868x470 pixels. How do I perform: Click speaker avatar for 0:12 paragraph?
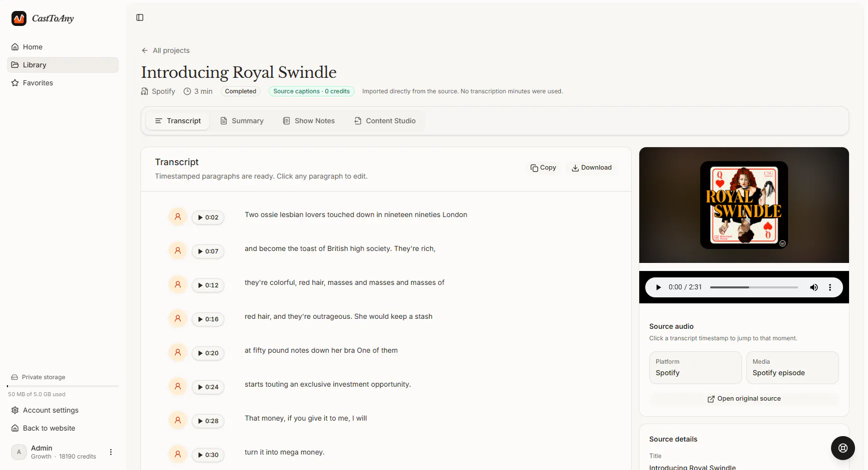tap(178, 284)
